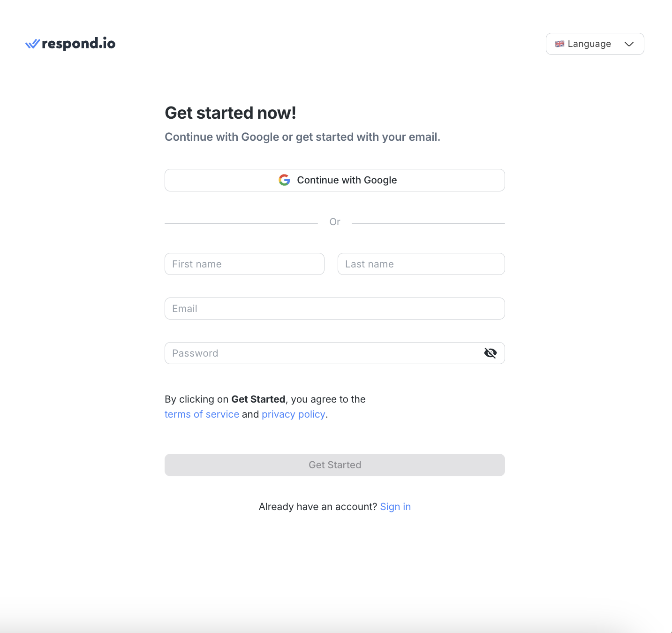
Task: Go to the Sign in page
Action: (x=395, y=507)
